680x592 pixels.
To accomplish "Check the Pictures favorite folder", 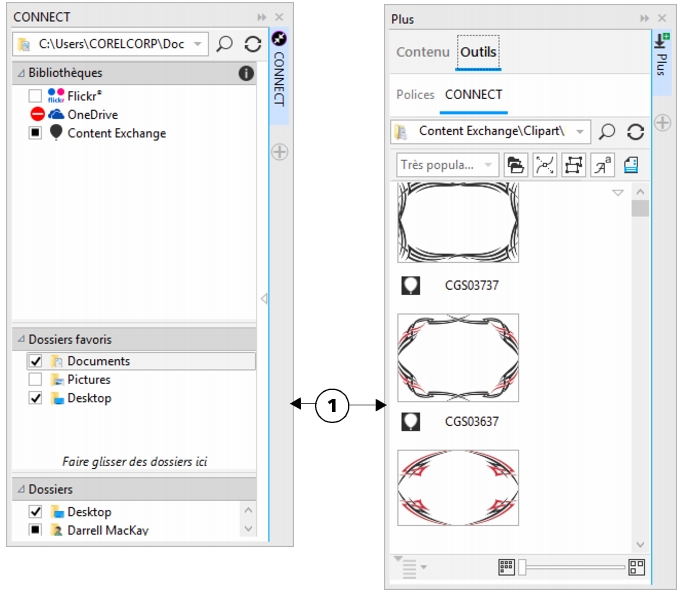I will click(35, 380).
